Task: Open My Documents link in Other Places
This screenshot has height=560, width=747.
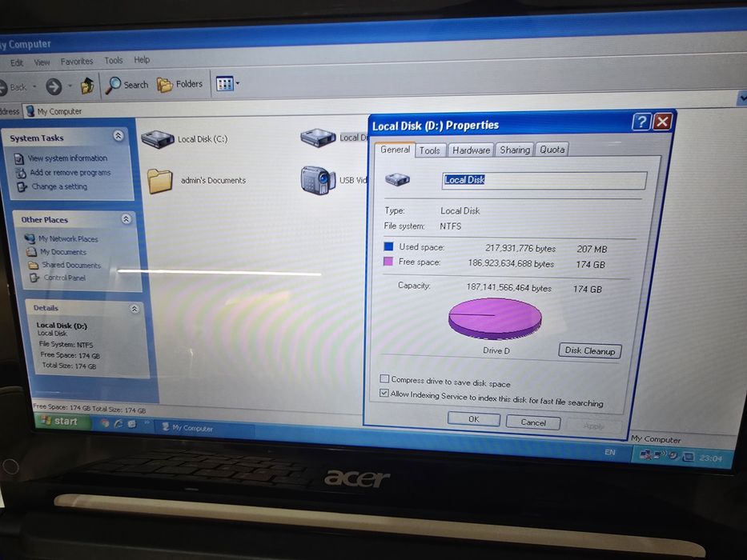Action: (63, 252)
